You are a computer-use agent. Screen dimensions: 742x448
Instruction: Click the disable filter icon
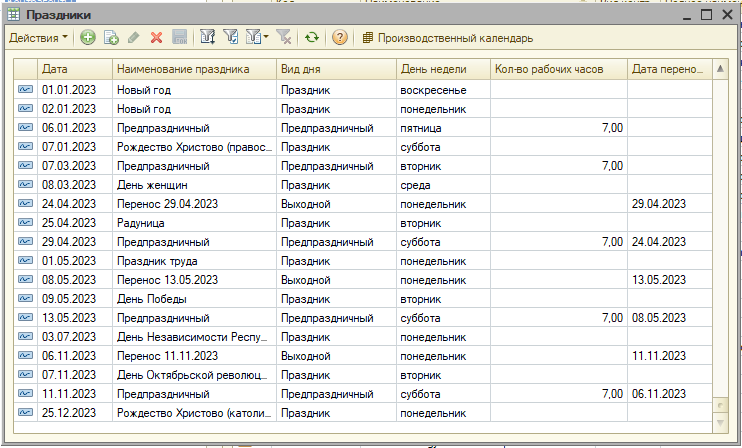283,38
